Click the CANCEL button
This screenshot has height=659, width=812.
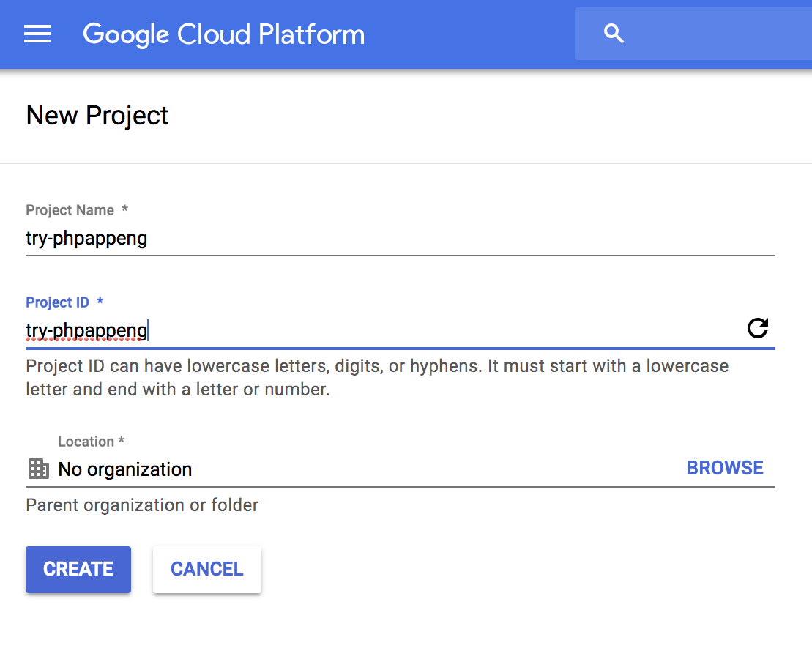click(x=207, y=570)
